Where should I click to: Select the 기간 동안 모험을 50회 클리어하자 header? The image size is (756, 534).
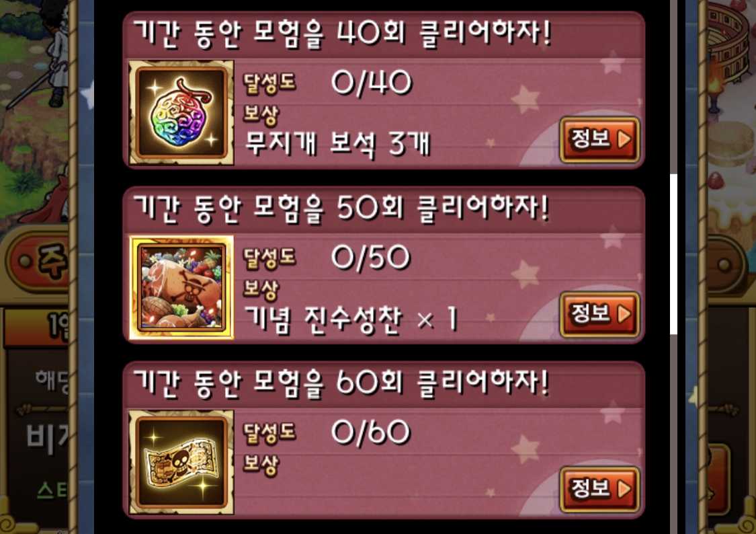341,208
